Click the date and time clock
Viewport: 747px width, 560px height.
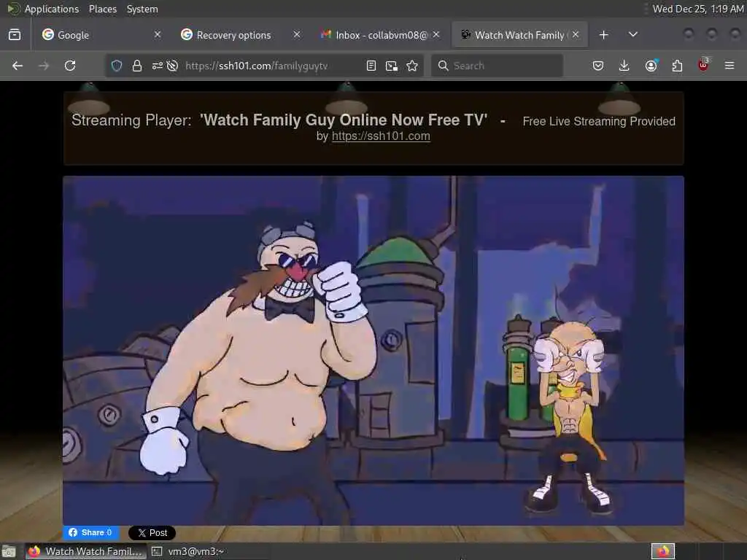tap(698, 9)
